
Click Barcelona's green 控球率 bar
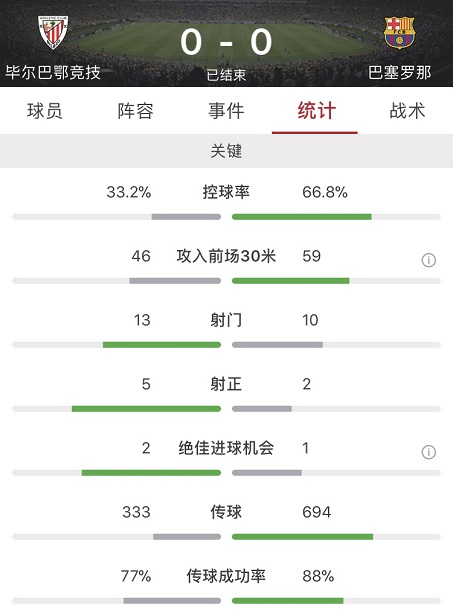pyautogui.click(x=302, y=217)
